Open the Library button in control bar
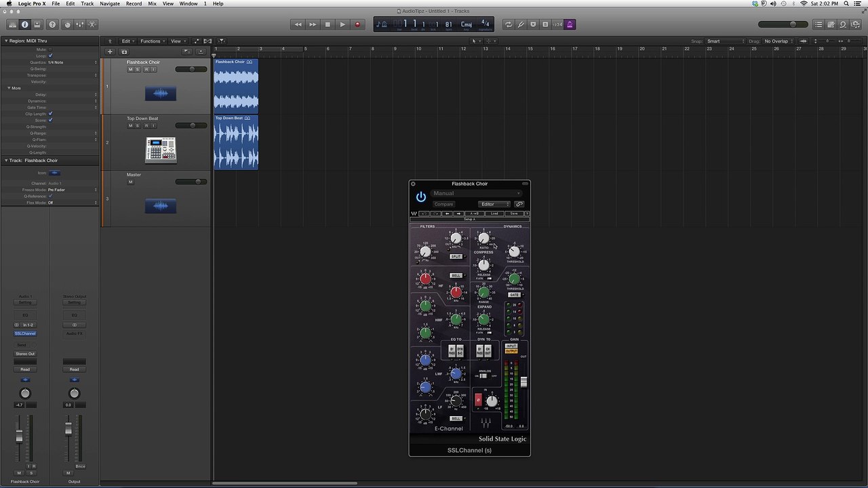Screen dimensions: 868x488 tap(12, 24)
